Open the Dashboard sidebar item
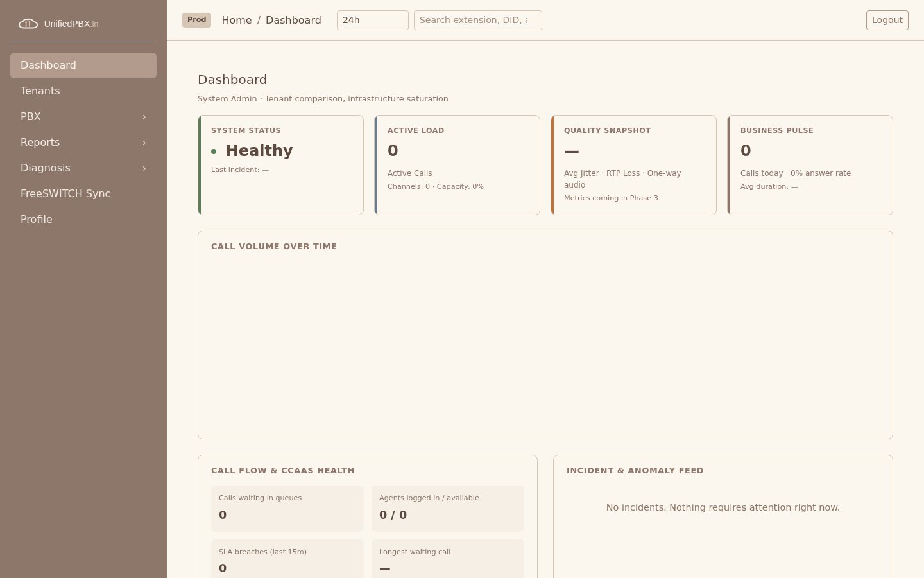The height and width of the screenshot is (578, 924). (x=83, y=66)
